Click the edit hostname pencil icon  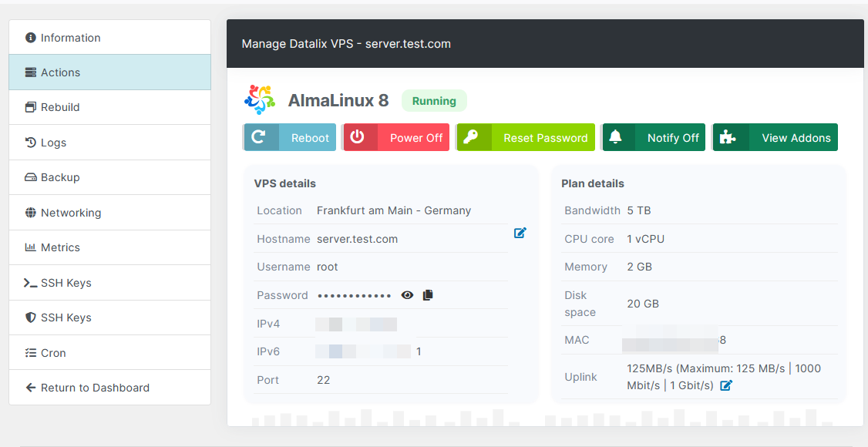click(520, 233)
